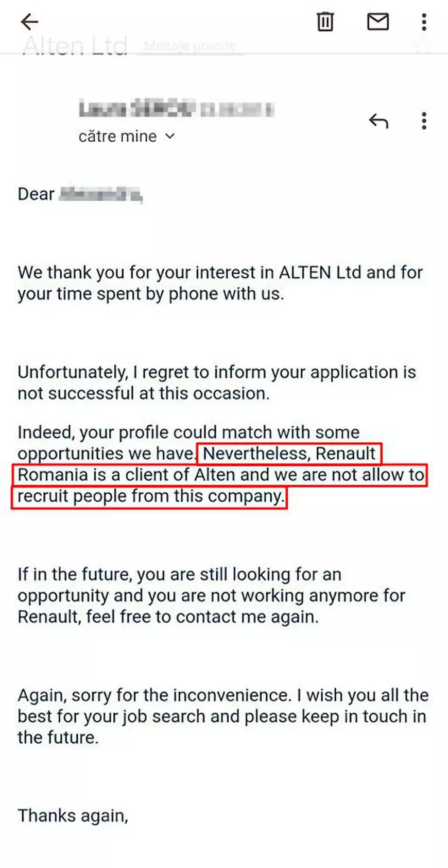Select the red-boxed 'recruit people from this company' text
This screenshot has width=448, height=868.
pyautogui.click(x=150, y=496)
